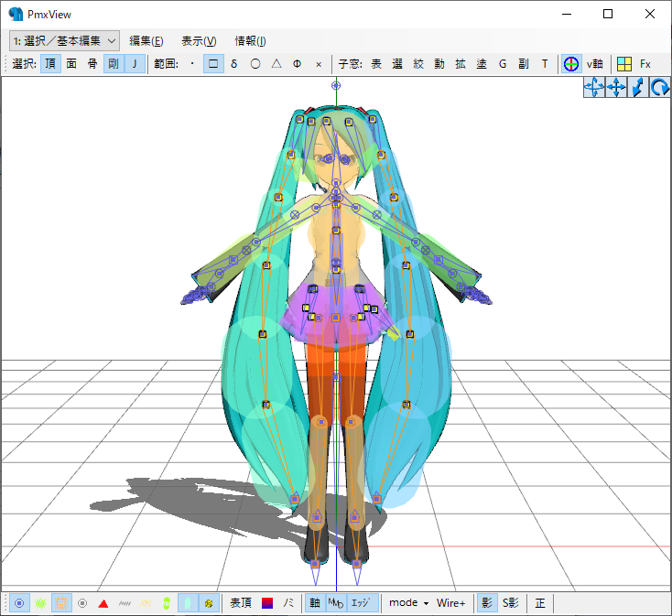Toggle gray slashes display icon
This screenshot has width=672, height=616.
(125, 603)
